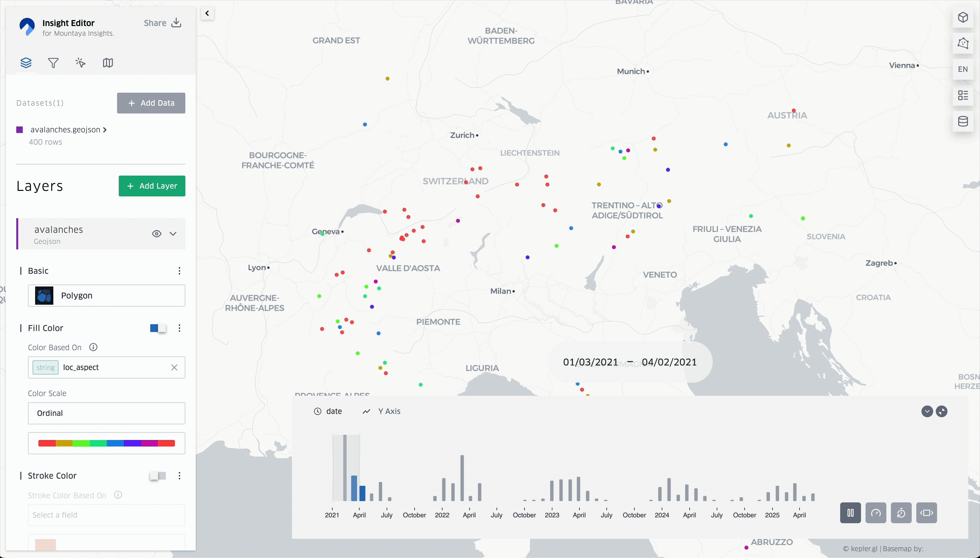Open the Base map panel icon
980x558 pixels.
click(x=108, y=63)
